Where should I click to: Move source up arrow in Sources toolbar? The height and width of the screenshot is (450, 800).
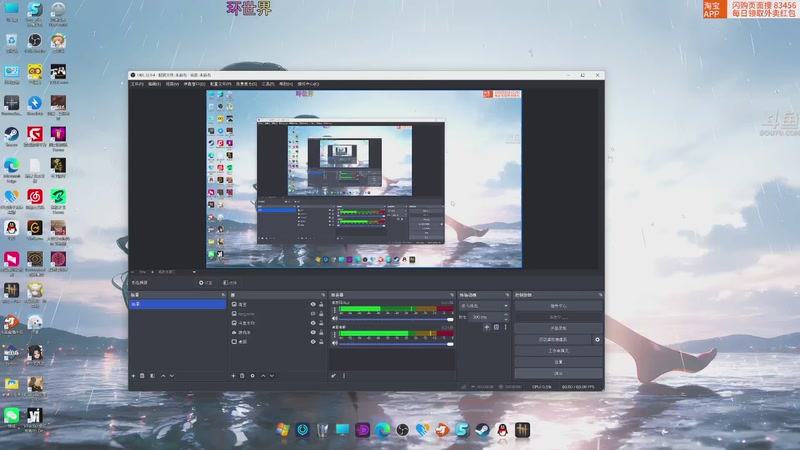point(263,376)
